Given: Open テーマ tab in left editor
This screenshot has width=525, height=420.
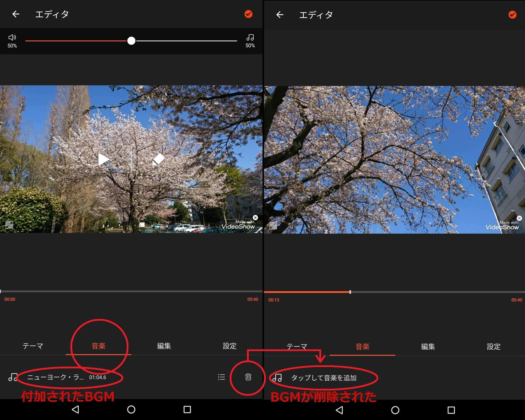Looking at the screenshot, I should [x=33, y=346].
